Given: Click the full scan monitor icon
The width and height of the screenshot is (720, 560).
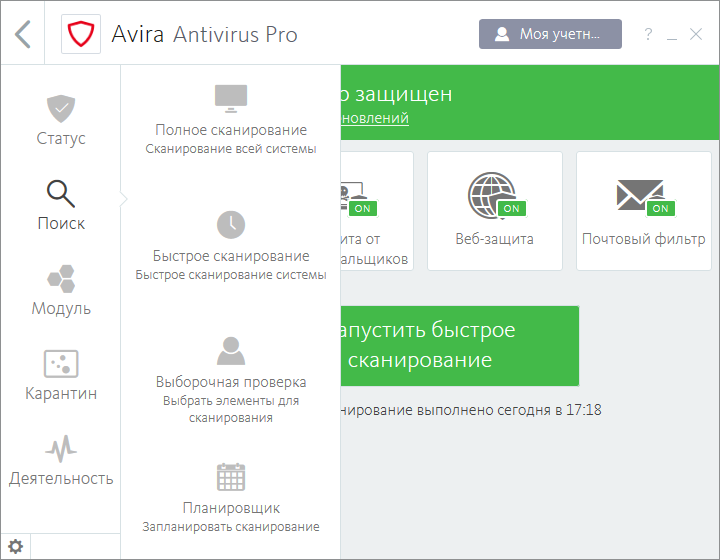Looking at the screenshot, I should (x=231, y=99).
